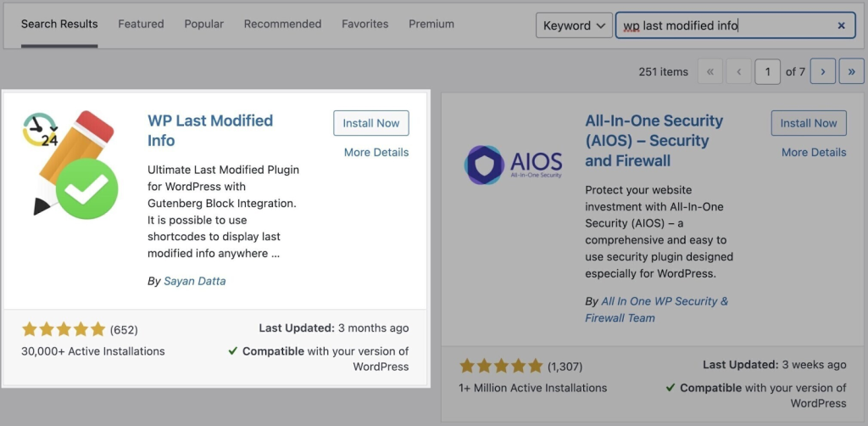Open the Recommended tab

click(x=282, y=24)
